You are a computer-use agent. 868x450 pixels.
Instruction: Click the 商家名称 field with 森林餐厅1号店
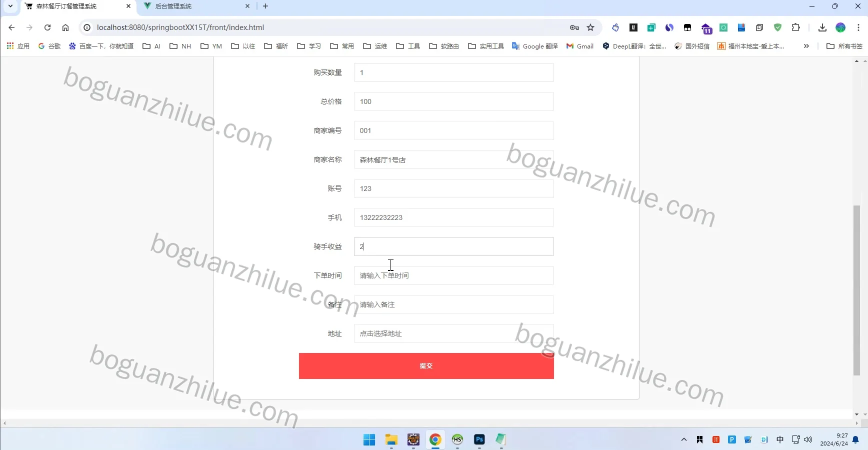coord(453,159)
